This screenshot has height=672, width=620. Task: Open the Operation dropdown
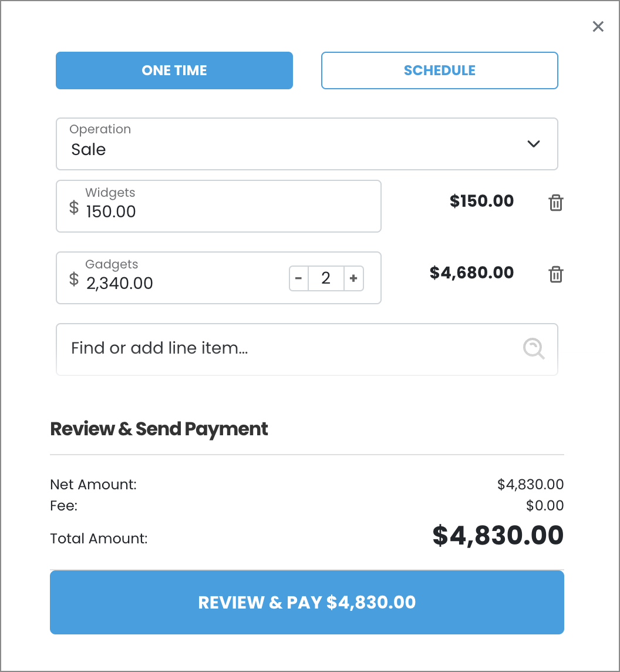pyautogui.click(x=294, y=144)
